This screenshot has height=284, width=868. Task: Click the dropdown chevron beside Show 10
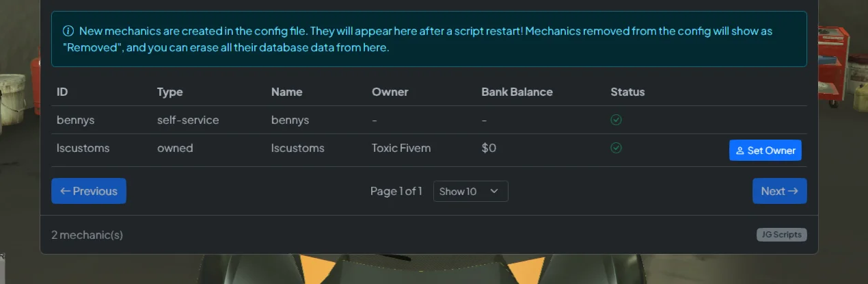coord(494,192)
